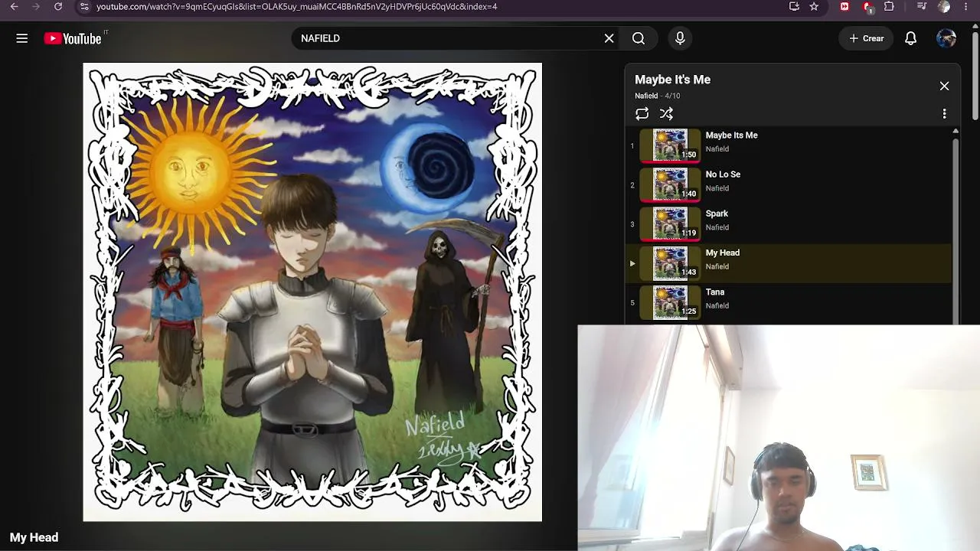Install the page as an app

(x=794, y=7)
